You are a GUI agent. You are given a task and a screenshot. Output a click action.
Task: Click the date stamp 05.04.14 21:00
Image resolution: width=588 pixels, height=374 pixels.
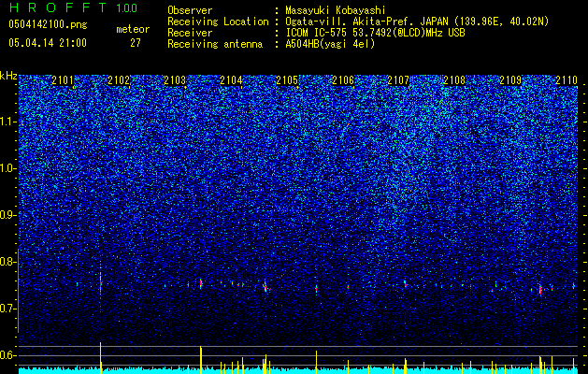(48, 43)
